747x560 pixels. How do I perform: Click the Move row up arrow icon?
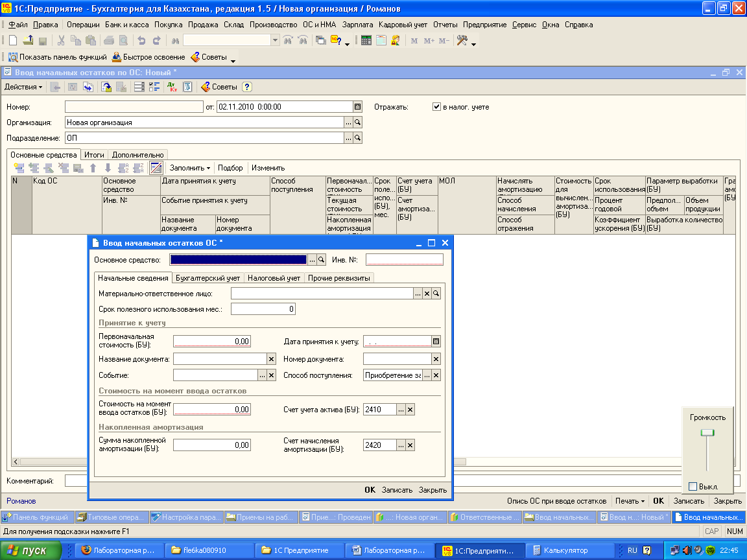point(93,168)
